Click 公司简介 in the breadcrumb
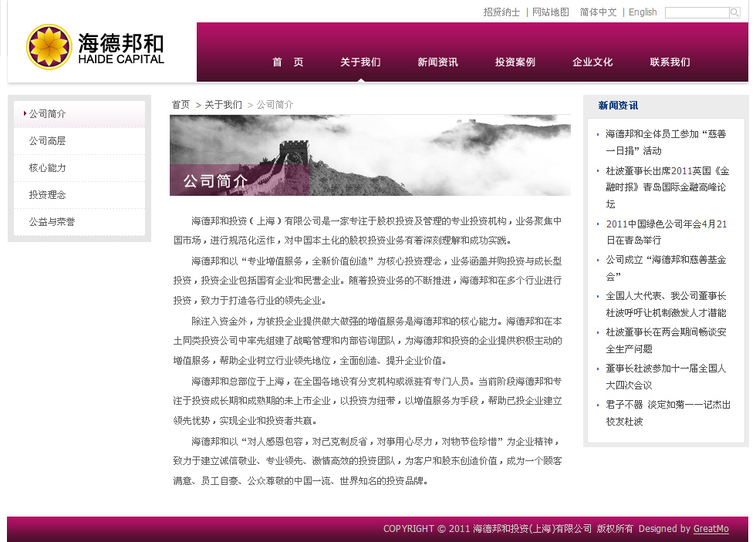 point(275,105)
